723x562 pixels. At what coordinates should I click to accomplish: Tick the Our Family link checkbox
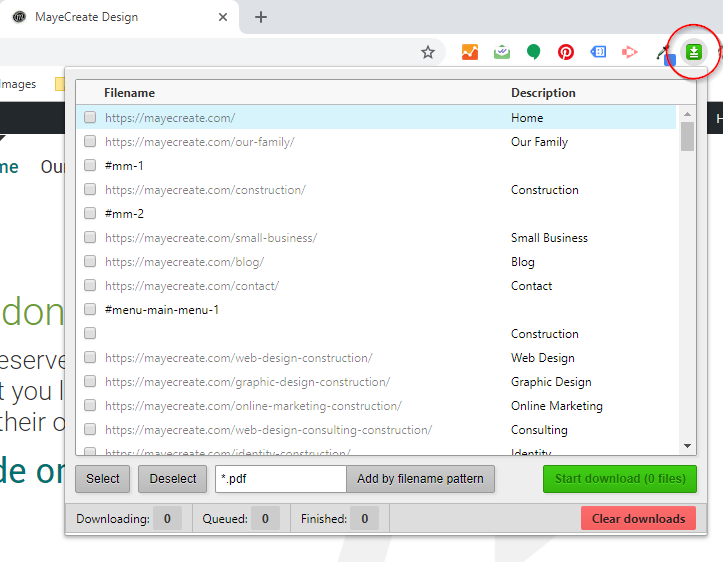tap(90, 141)
